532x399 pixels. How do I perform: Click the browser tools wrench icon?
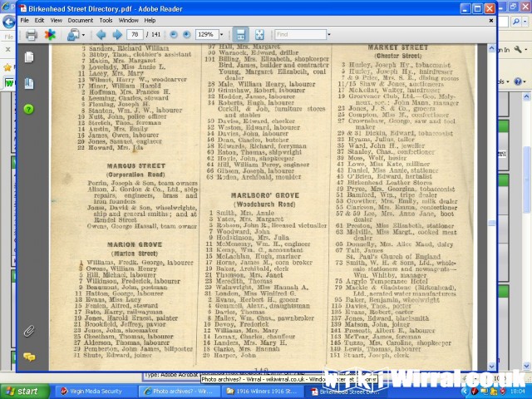[518, 50]
